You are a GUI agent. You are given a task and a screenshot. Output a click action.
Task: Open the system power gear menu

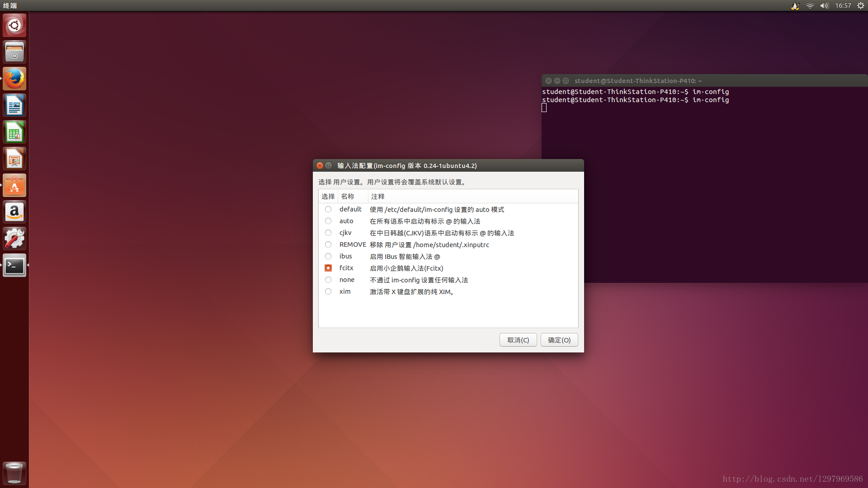pos(860,5)
